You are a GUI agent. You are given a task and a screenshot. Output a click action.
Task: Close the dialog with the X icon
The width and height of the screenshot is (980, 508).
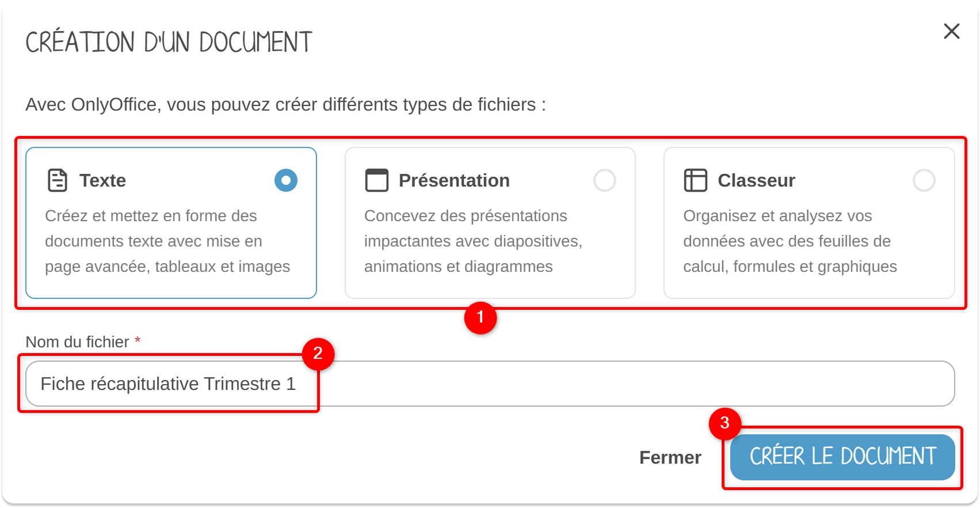click(x=951, y=31)
